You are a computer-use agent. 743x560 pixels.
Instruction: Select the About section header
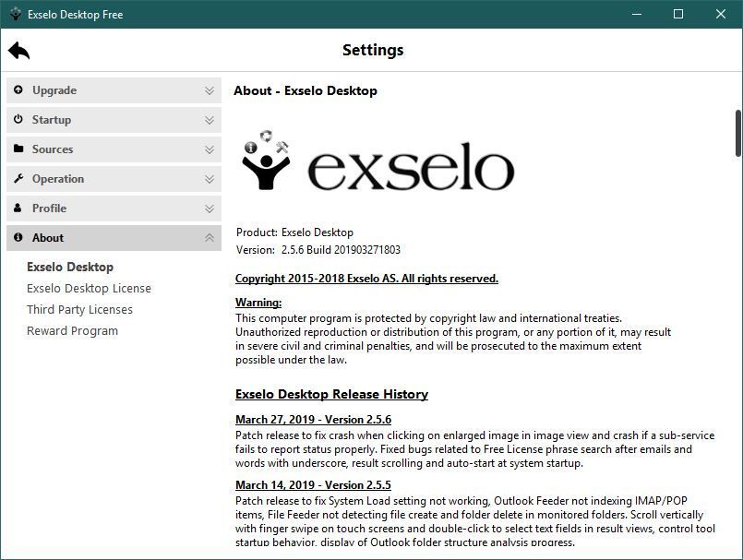pos(114,238)
